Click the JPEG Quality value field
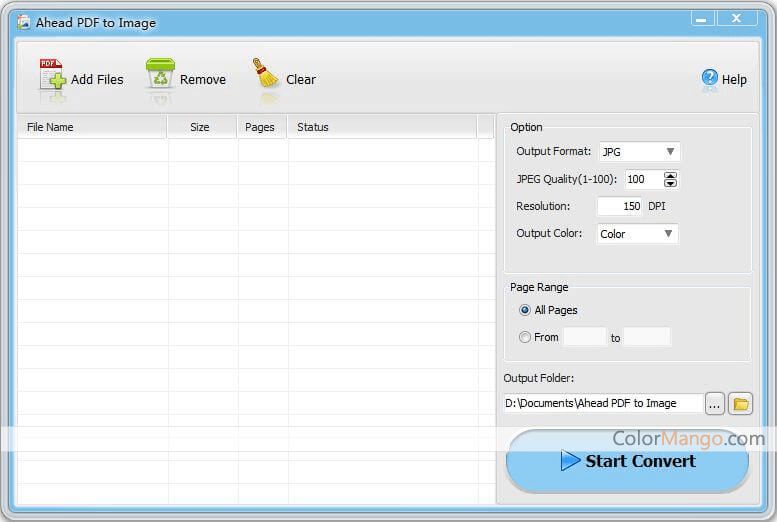Screen dimensions: 777x522 pyautogui.click(x=644, y=179)
